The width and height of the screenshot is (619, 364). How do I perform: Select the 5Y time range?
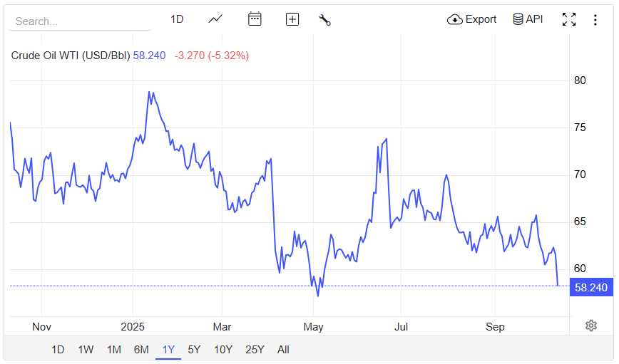tap(194, 350)
